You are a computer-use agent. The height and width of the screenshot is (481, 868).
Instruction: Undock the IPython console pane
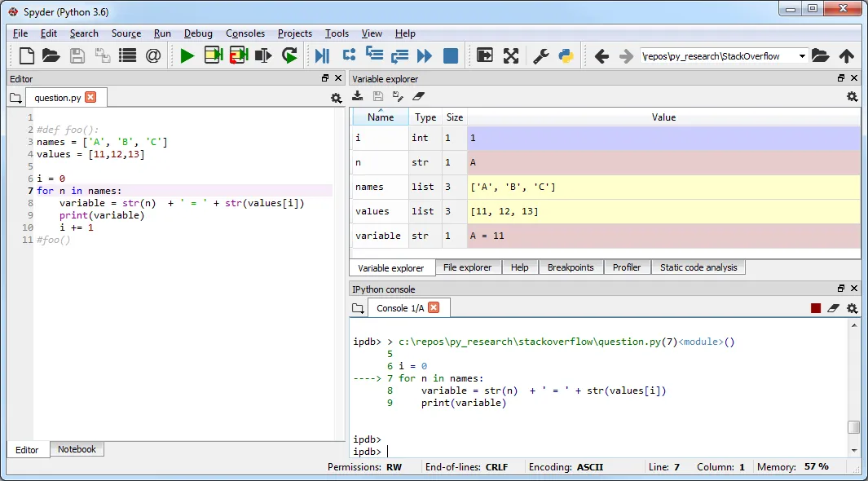(841, 289)
